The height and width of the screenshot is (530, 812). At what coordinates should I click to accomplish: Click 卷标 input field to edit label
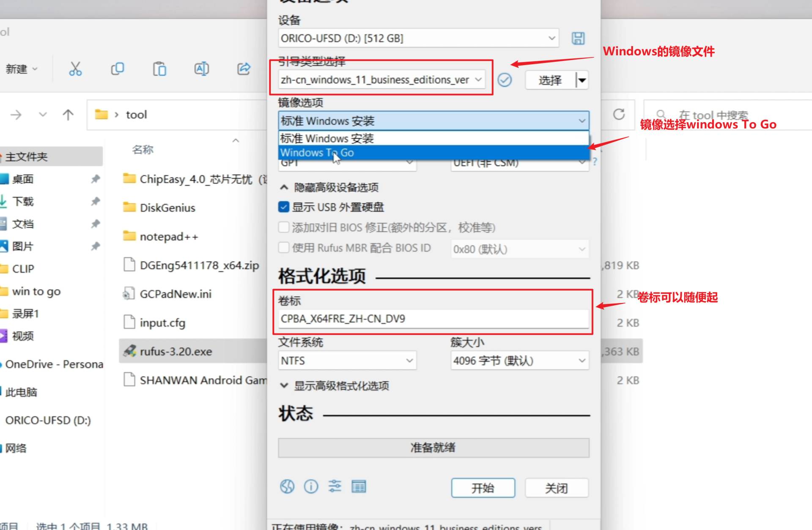click(433, 319)
